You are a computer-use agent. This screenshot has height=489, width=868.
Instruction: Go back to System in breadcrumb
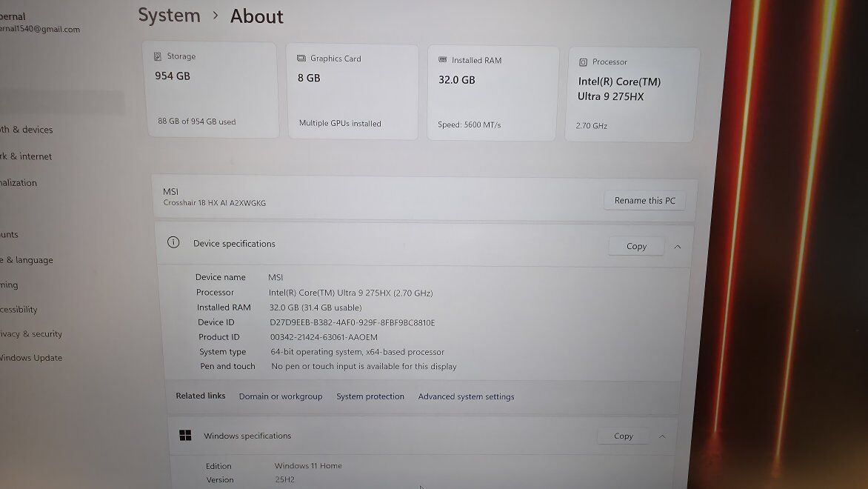click(169, 16)
